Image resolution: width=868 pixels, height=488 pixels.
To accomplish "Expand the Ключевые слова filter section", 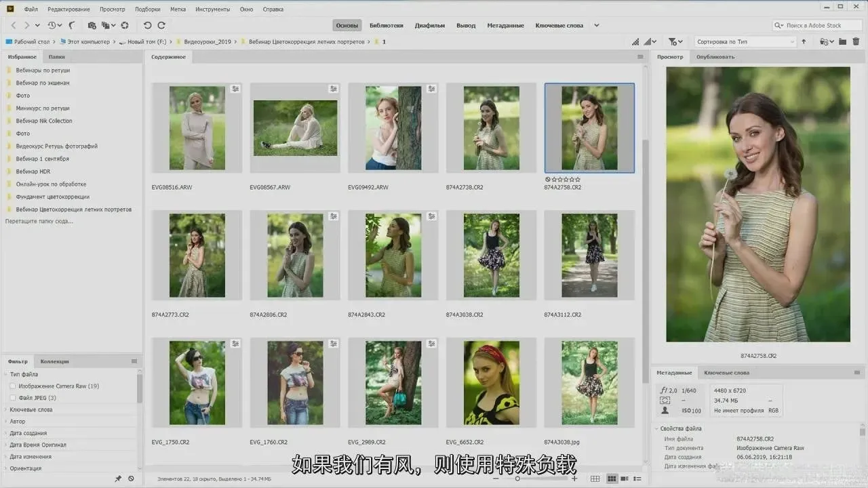I will click(31, 409).
